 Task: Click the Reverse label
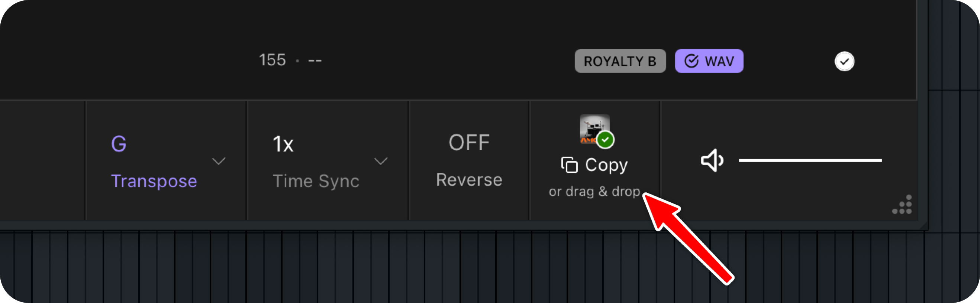pos(469,180)
